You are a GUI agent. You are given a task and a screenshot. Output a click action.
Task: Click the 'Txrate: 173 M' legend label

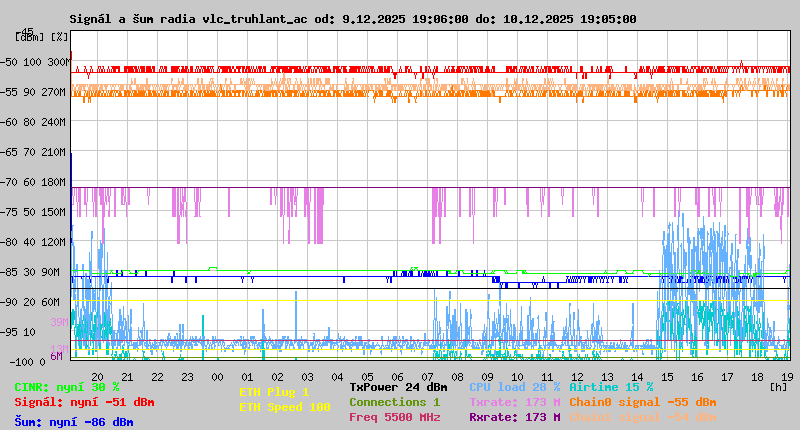(514, 402)
